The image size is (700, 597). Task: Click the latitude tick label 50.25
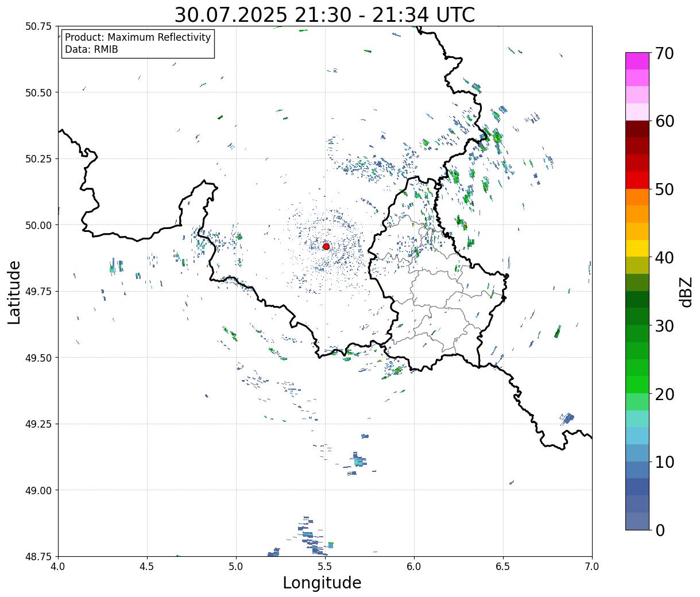[x=38, y=159]
